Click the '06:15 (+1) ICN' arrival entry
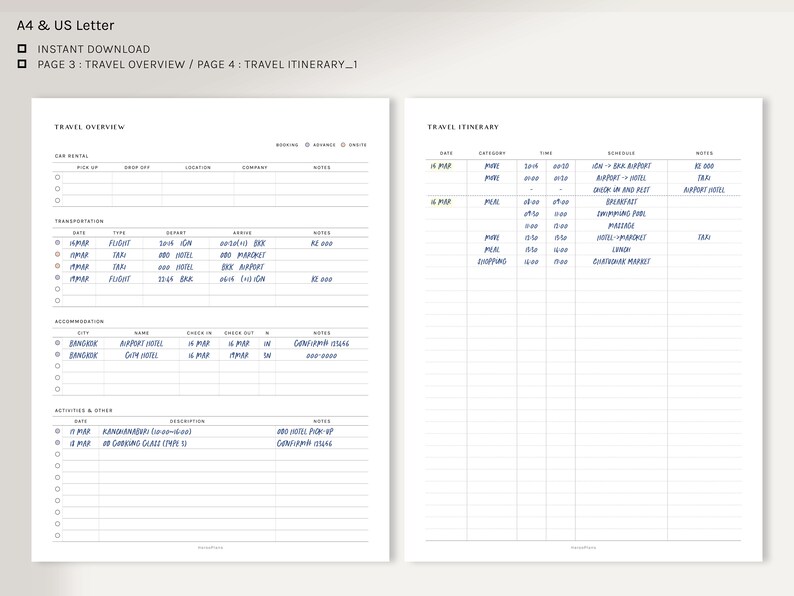The height and width of the screenshot is (596, 794). point(243,279)
